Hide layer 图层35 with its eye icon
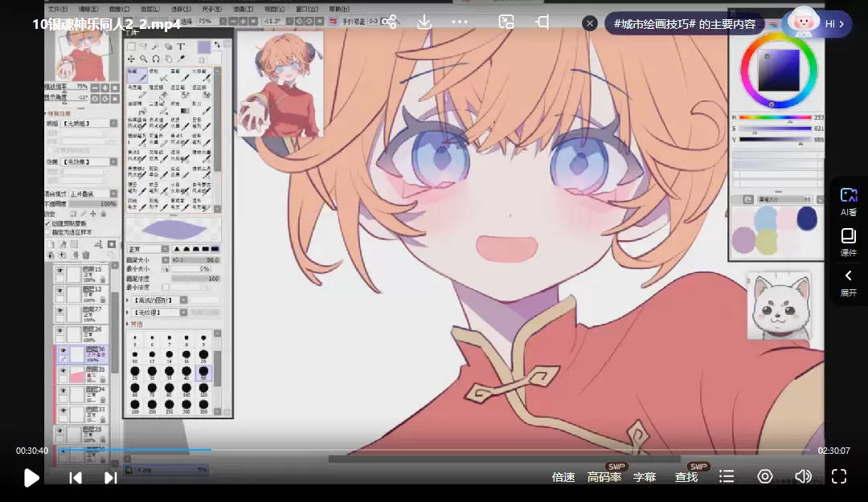 coord(63,371)
